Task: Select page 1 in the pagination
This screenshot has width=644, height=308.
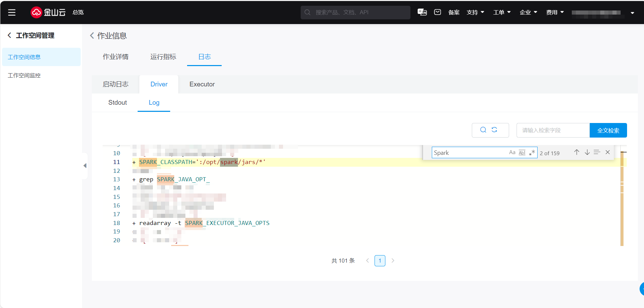Action: [380, 261]
